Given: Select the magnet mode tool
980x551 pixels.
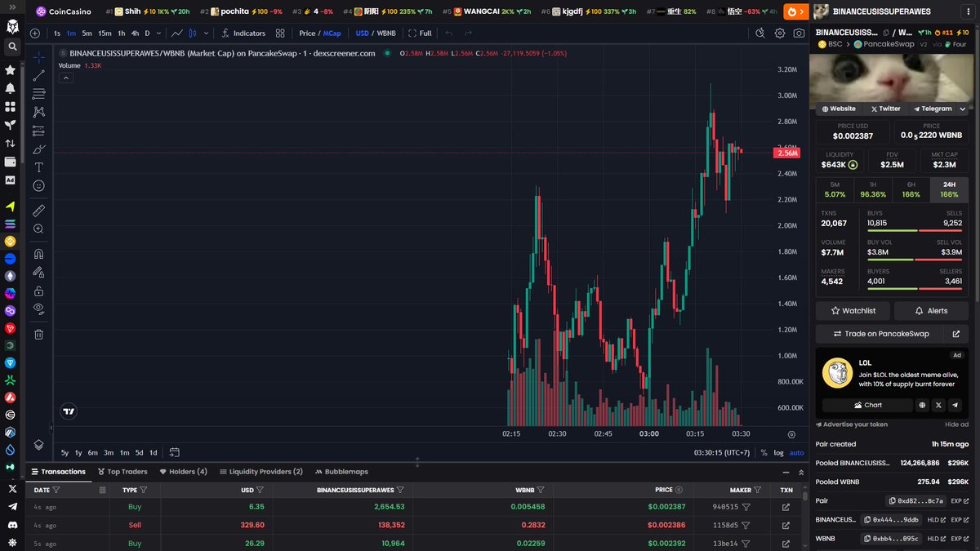Looking at the screenshot, I should coord(38,254).
